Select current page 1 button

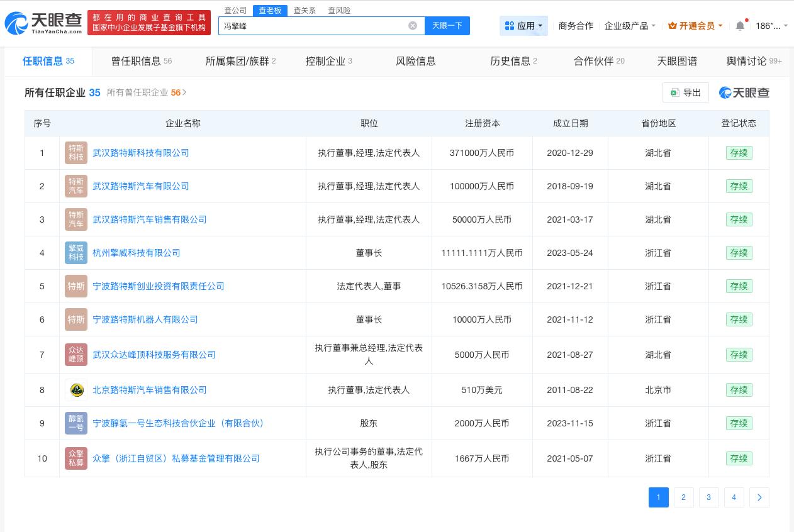point(659,497)
